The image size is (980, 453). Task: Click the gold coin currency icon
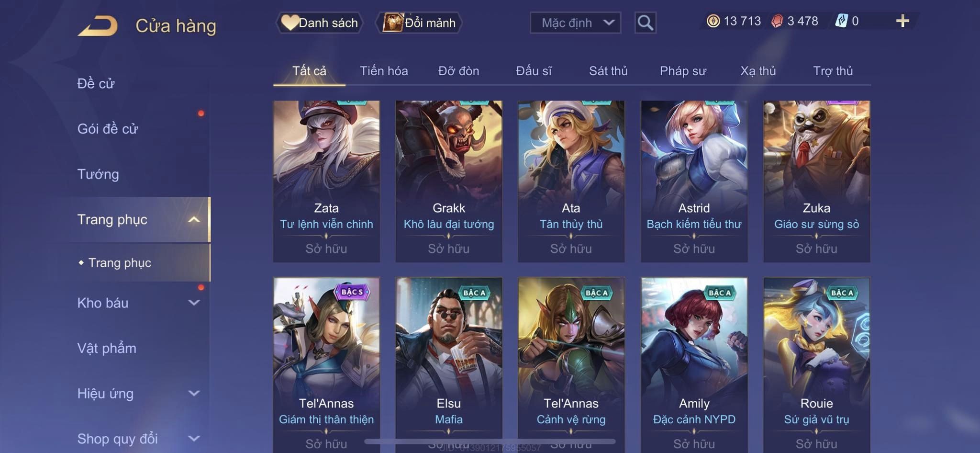pyautogui.click(x=713, y=21)
